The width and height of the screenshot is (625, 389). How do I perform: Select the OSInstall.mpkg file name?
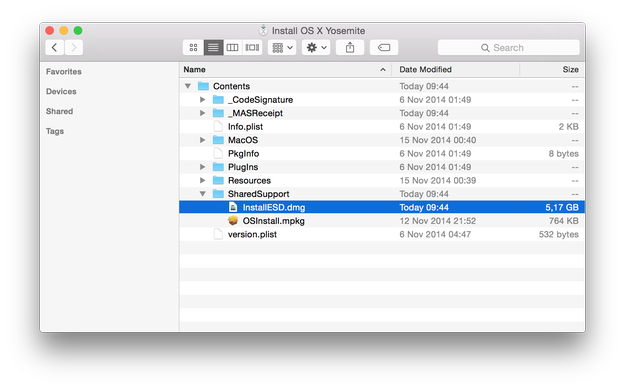273,221
